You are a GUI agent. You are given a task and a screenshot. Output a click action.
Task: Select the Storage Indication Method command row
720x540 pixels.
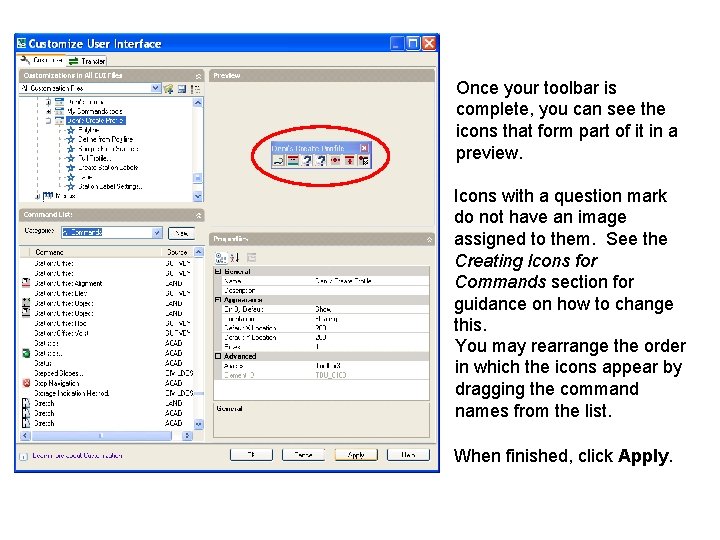point(108,393)
